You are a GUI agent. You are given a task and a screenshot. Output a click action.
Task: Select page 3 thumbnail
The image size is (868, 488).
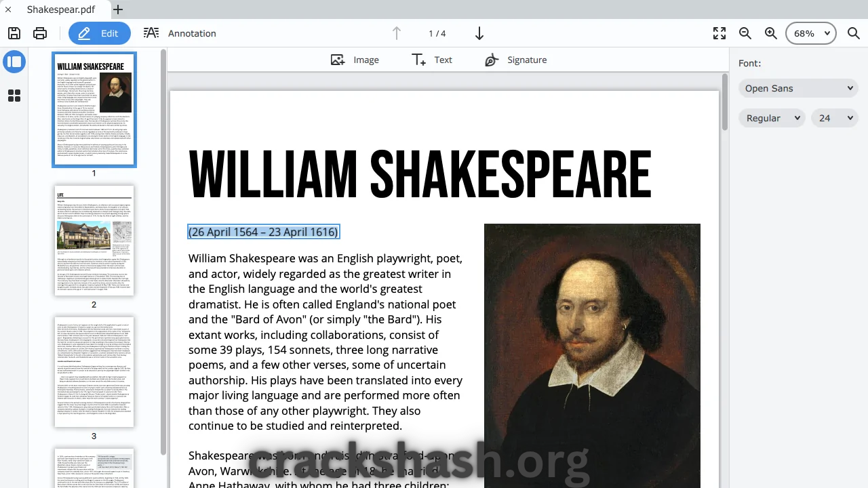click(x=94, y=372)
